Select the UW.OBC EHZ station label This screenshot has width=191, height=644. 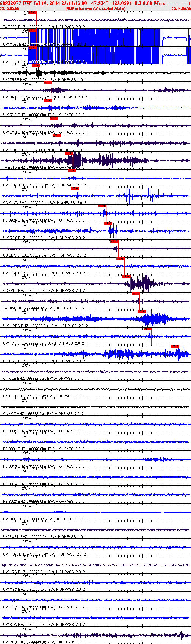point(14,590)
